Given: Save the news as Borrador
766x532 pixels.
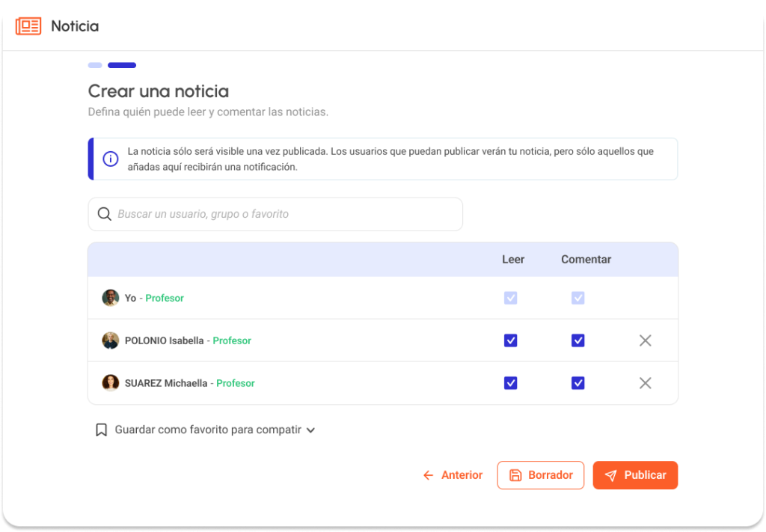Looking at the screenshot, I should pyautogui.click(x=540, y=475).
